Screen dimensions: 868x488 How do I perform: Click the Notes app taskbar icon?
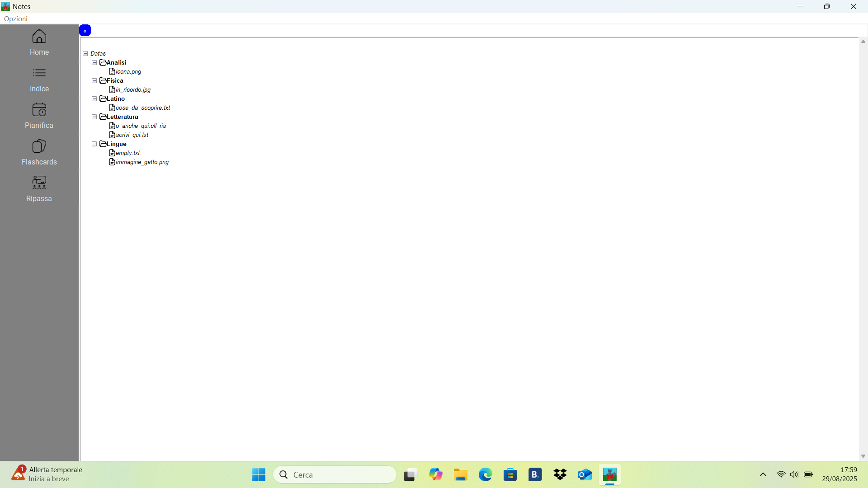point(610,475)
